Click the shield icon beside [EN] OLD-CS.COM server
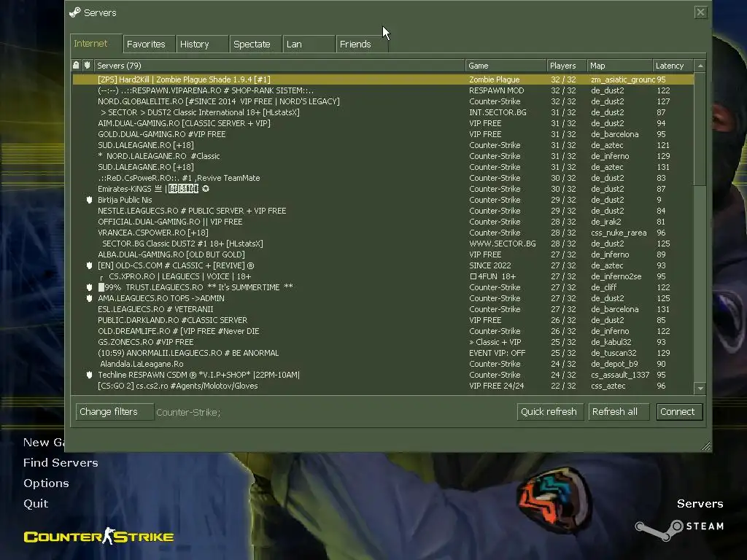Viewport: 747px width, 560px height. [x=89, y=265]
